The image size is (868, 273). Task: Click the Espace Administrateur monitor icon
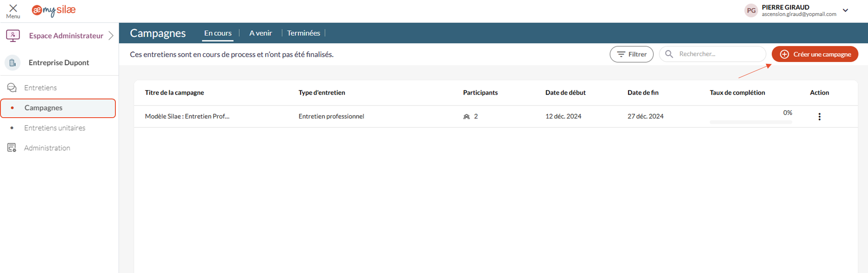point(13,36)
